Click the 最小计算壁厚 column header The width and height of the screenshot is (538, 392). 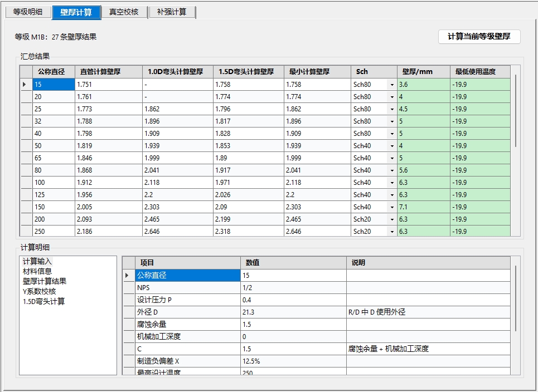pyautogui.click(x=317, y=72)
